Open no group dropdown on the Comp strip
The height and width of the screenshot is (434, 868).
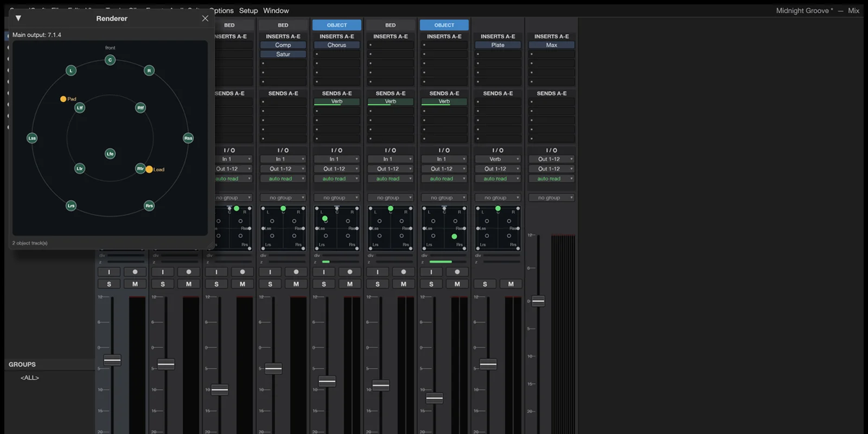click(283, 197)
